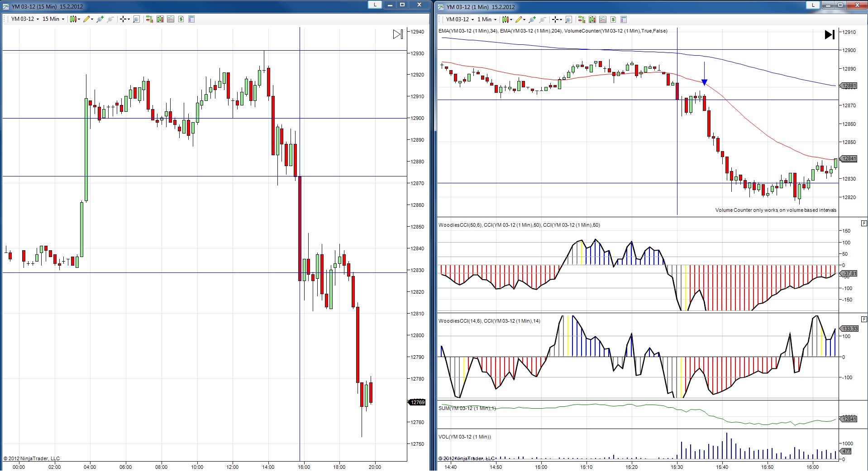The height and width of the screenshot is (472, 868).
Task: Open chart style menu in 15 Min chart
Action: tap(75, 19)
